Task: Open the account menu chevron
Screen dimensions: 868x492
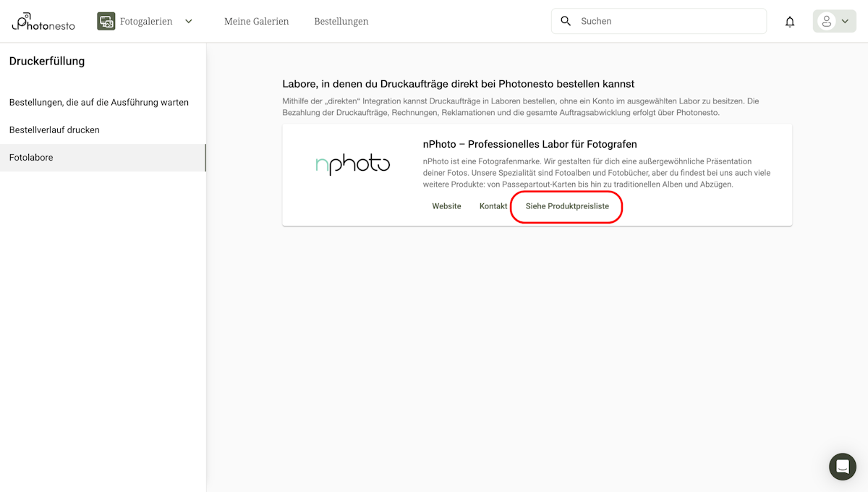Action: 843,21
